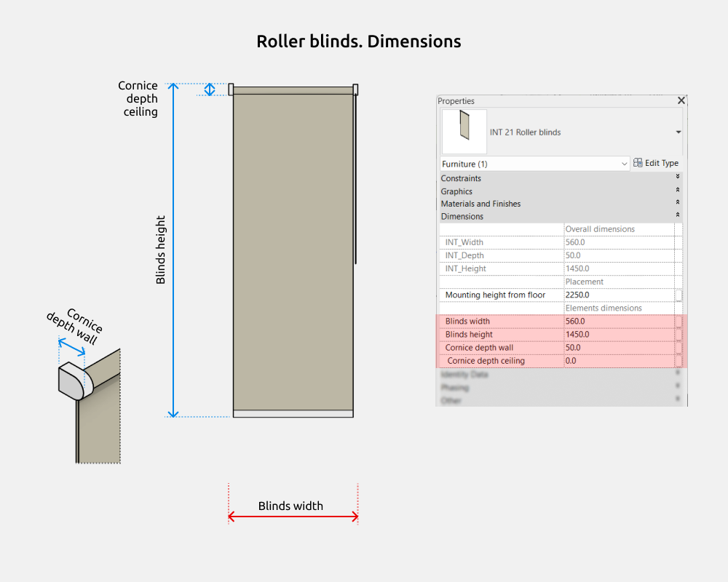
Task: Click the Edit Type button
Action: click(x=656, y=164)
